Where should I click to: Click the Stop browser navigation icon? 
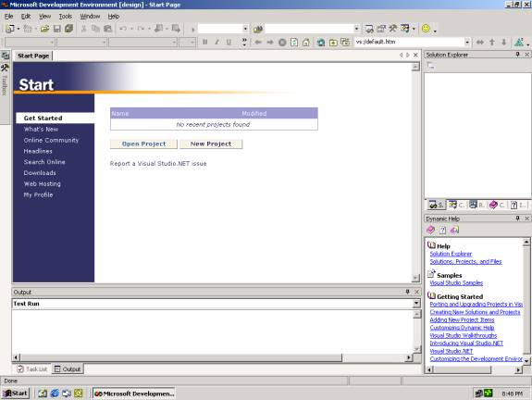tap(282, 43)
